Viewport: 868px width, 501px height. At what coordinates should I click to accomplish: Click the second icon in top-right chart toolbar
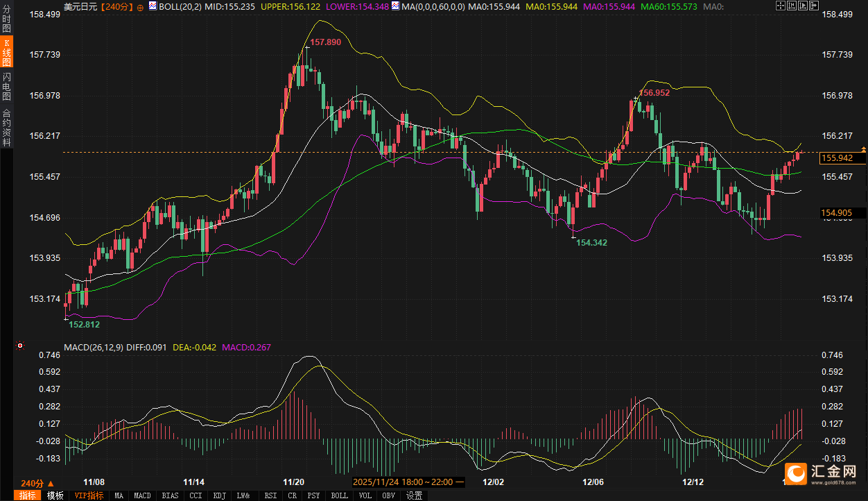click(x=791, y=6)
